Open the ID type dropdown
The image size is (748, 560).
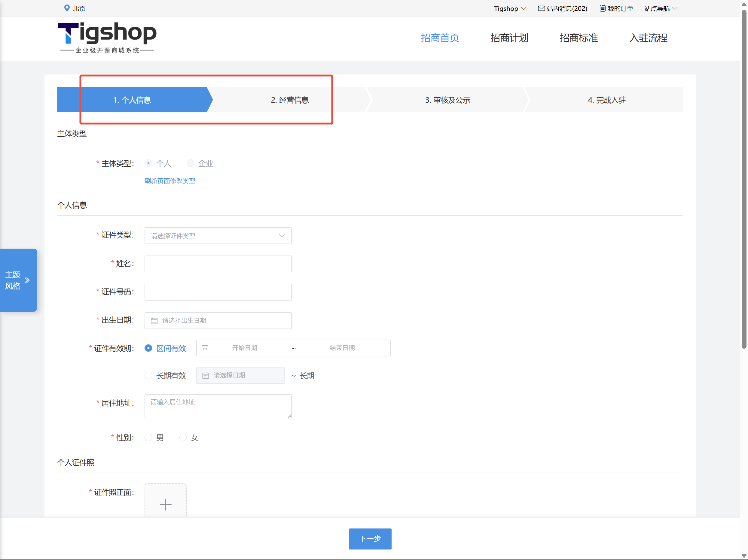coord(218,236)
